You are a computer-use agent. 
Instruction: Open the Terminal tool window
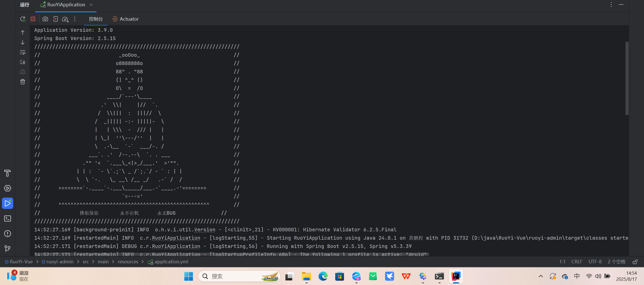tap(8, 218)
